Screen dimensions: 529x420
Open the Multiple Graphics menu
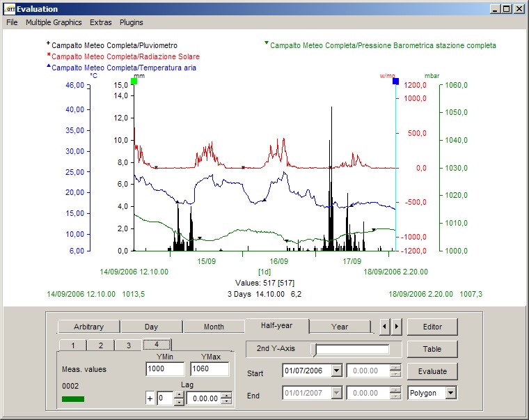54,22
